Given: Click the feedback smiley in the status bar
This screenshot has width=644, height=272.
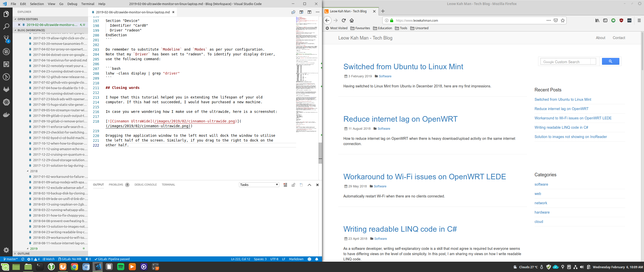Looking at the screenshot, I should tap(309, 259).
